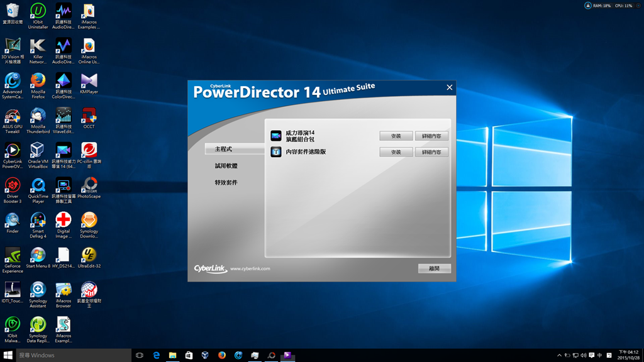Install 威力導演14 旗艦組合包 with its 安裝 button
This screenshot has width=644, height=362.
tap(396, 136)
